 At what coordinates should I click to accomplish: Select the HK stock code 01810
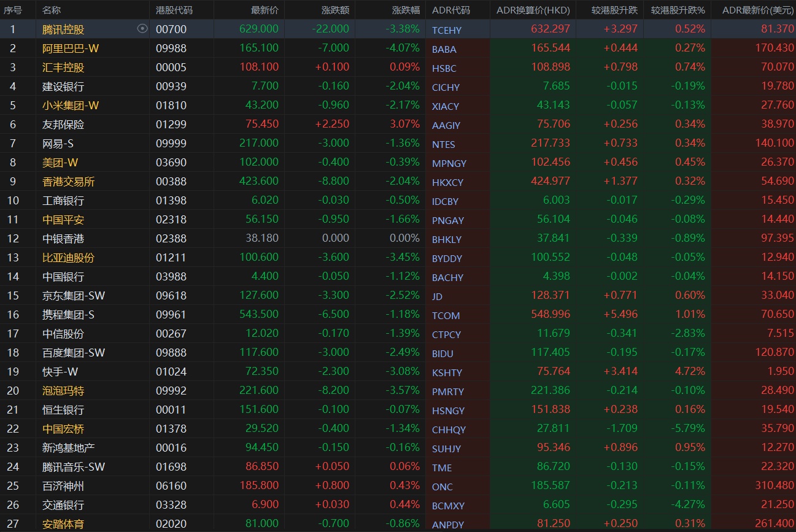171,105
